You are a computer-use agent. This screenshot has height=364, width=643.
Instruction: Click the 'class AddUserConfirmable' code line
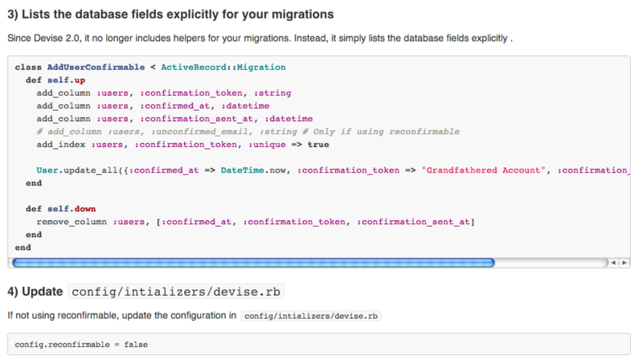click(x=150, y=67)
